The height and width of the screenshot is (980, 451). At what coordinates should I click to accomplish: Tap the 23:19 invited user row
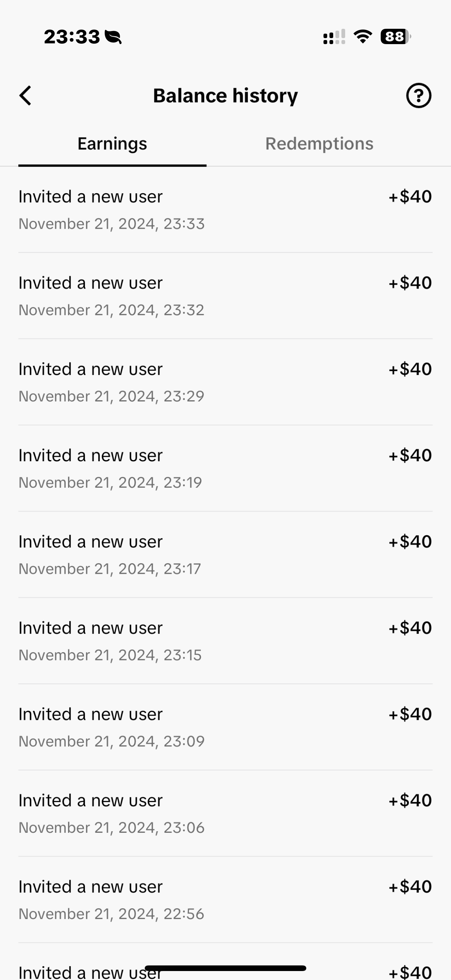(225, 468)
